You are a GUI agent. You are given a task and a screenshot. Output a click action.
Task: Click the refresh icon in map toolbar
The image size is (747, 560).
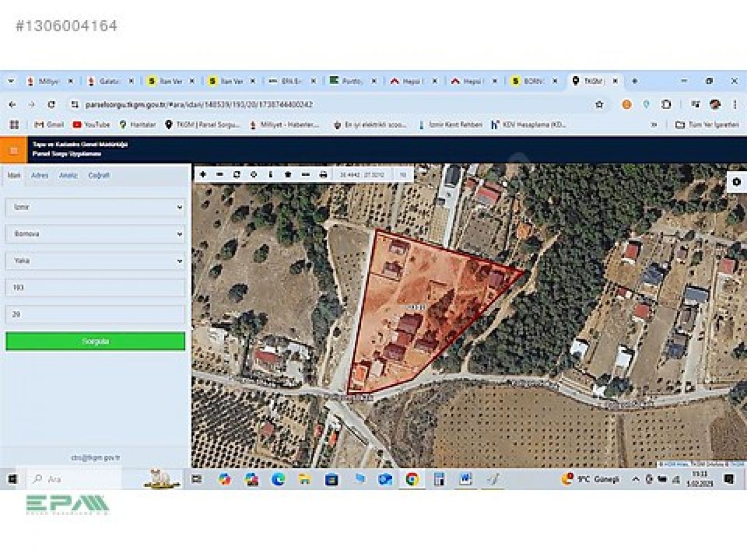click(236, 175)
